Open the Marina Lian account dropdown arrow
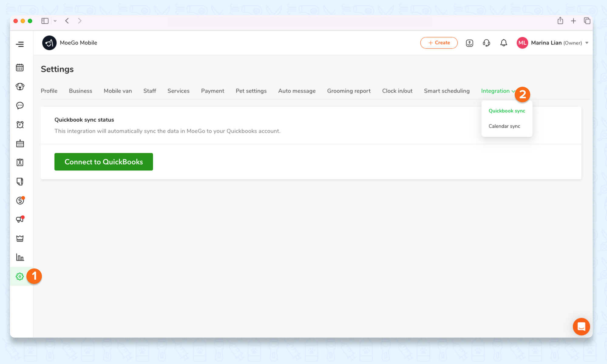Viewport: 607px width, 364px height. click(587, 43)
